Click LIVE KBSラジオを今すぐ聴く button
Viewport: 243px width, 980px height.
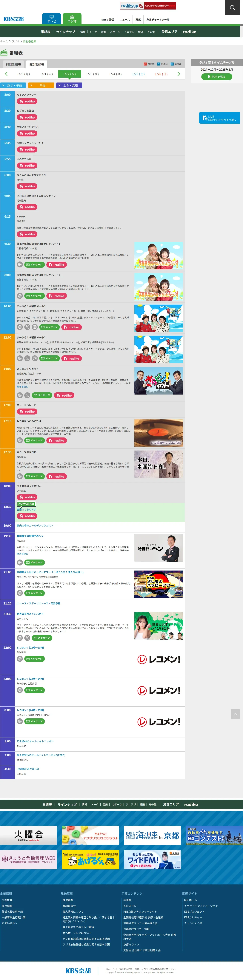[219, 118]
